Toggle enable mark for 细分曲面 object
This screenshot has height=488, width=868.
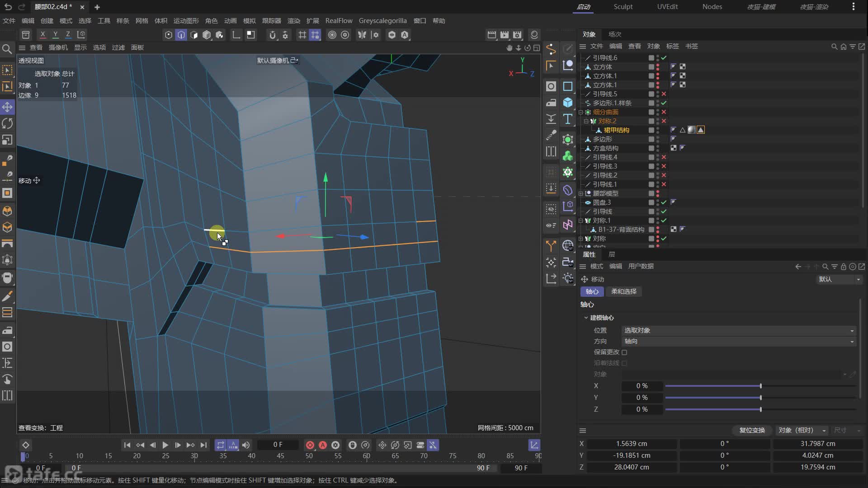(664, 112)
